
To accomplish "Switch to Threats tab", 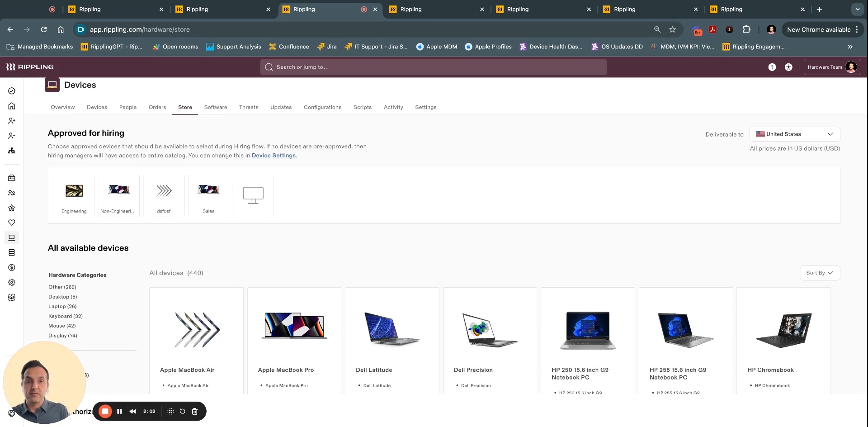I will click(x=249, y=107).
